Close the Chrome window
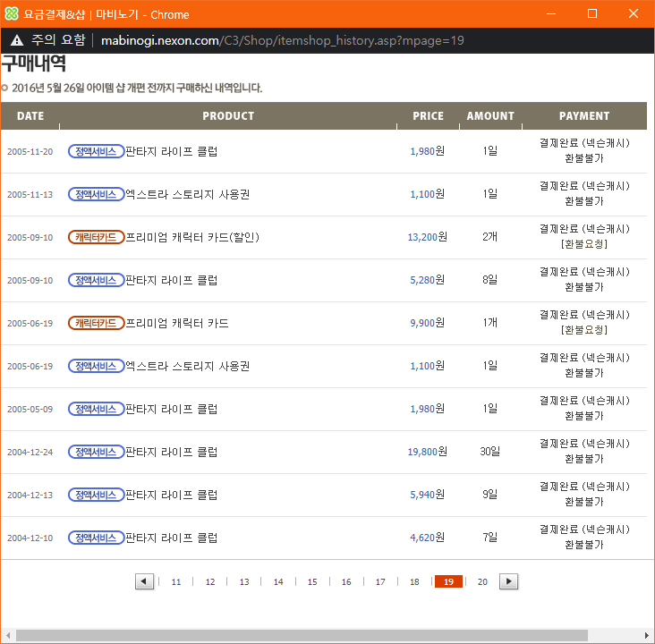 pos(634,13)
